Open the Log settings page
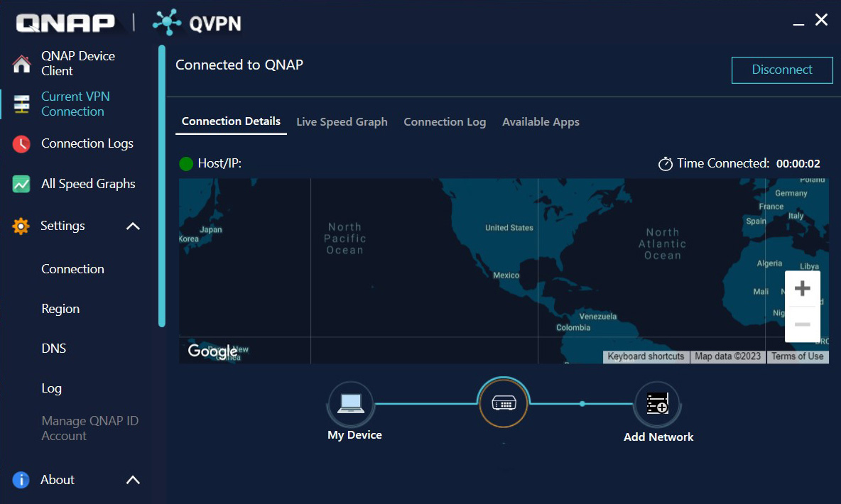841x504 pixels. click(51, 388)
